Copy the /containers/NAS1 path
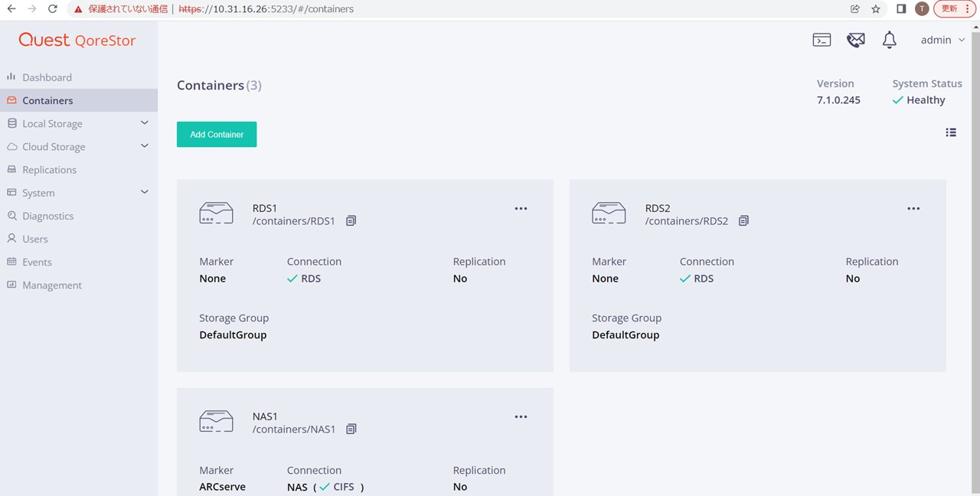This screenshot has width=980, height=496. click(x=351, y=429)
